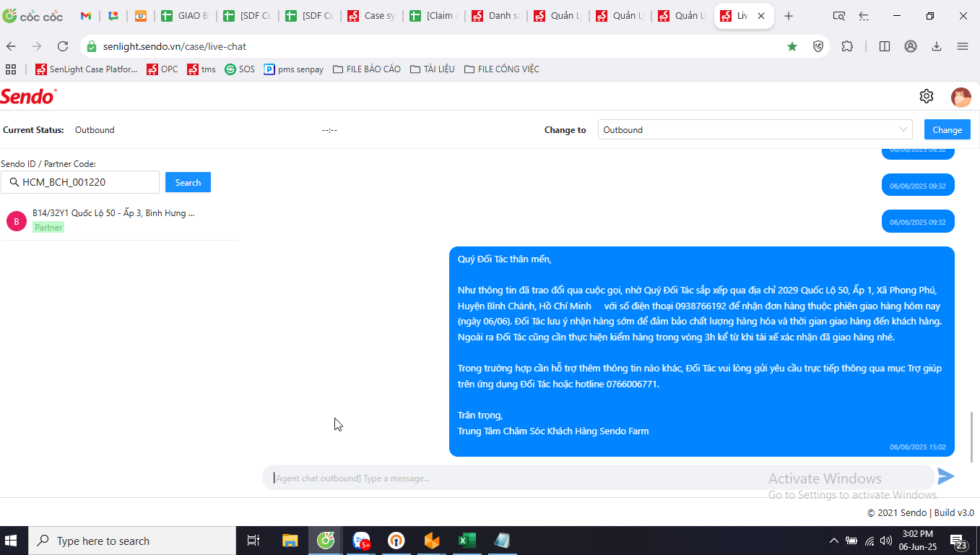
Task: Open browser downloads icon
Action: point(937,46)
